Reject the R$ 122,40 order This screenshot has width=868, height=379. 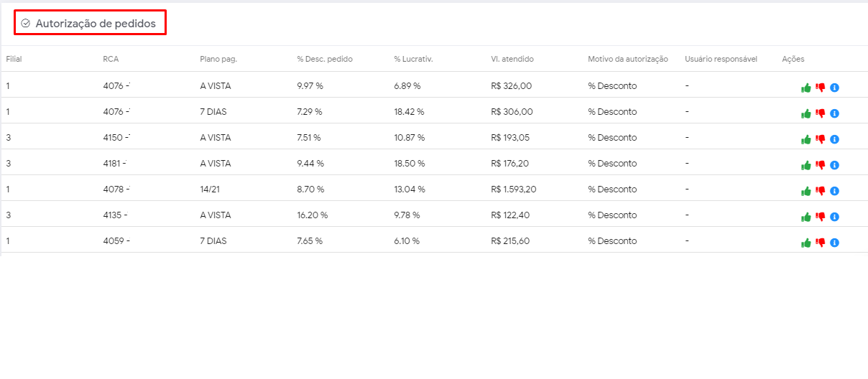[x=820, y=217]
